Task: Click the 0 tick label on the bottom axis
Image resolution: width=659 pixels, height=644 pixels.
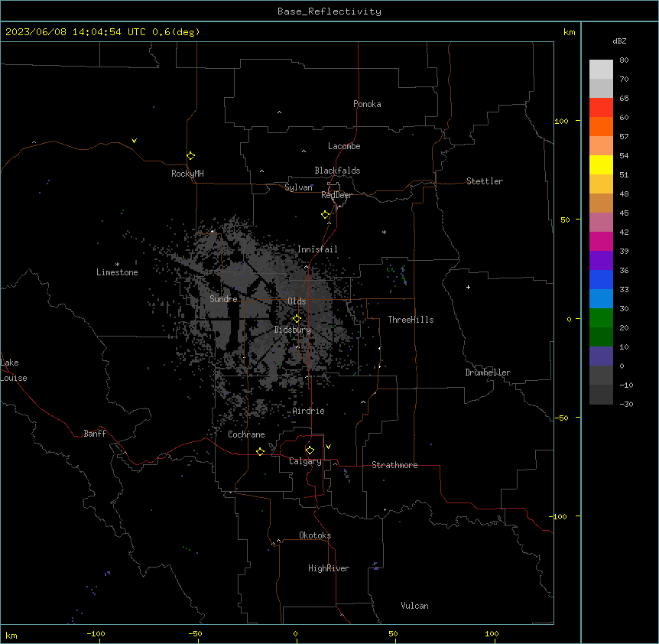Action: [295, 633]
